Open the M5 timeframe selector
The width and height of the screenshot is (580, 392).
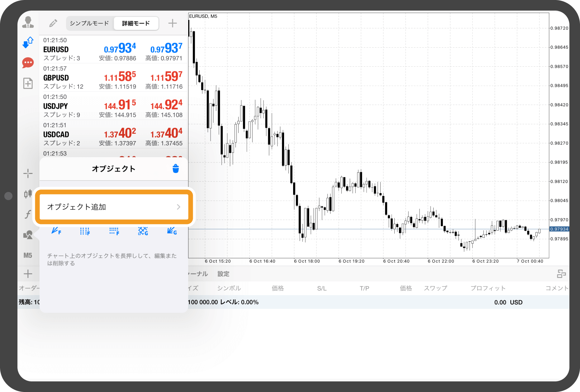click(x=28, y=256)
